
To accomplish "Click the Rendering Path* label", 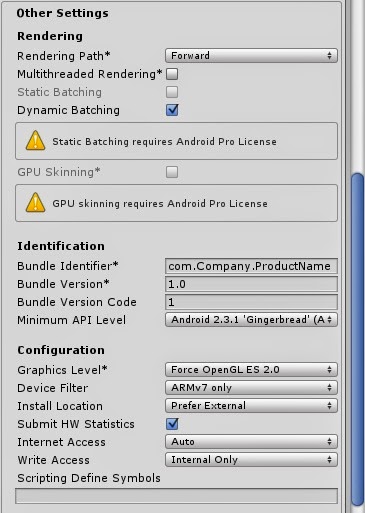I will 64,56.
